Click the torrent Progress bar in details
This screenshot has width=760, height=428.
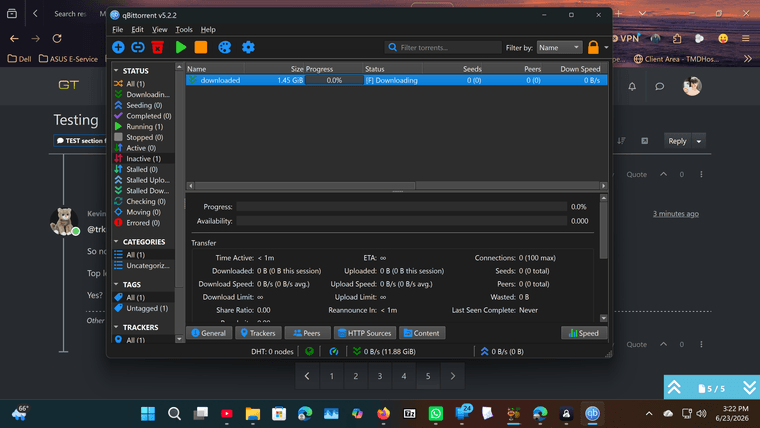pyautogui.click(x=402, y=206)
